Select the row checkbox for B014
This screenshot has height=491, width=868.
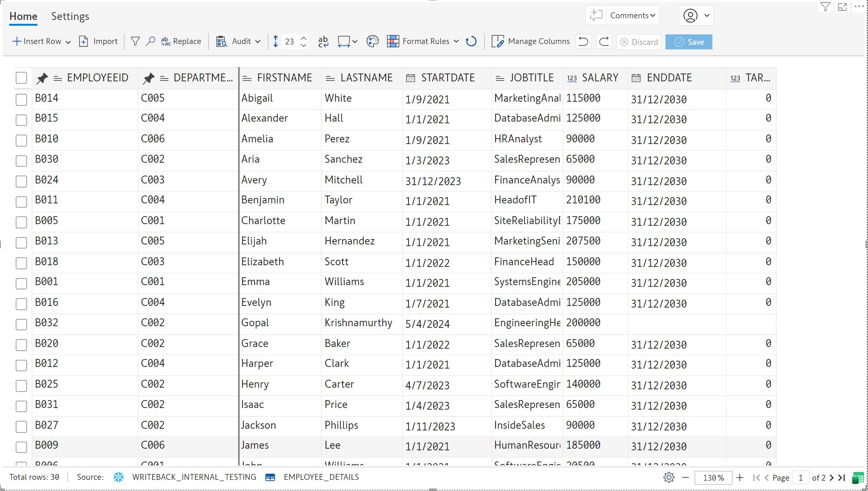point(21,100)
